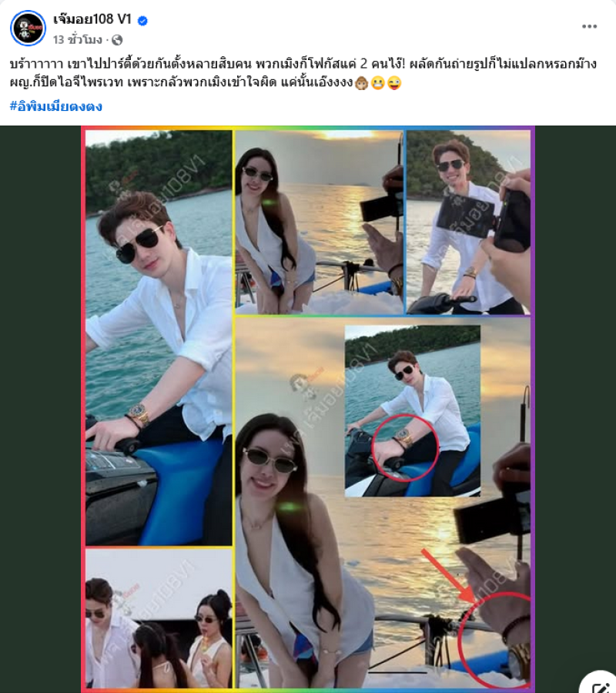Click the เจ๊มอย108 V1 page avatar

click(28, 28)
